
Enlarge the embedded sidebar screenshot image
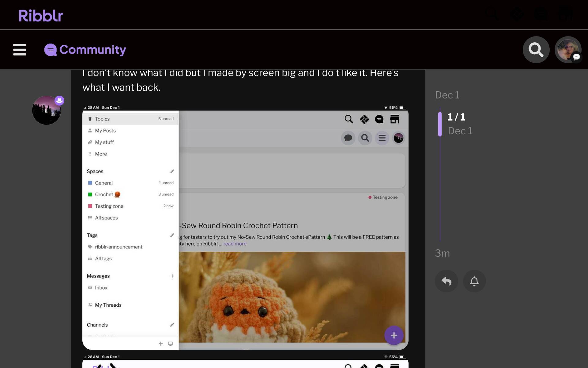(245, 227)
